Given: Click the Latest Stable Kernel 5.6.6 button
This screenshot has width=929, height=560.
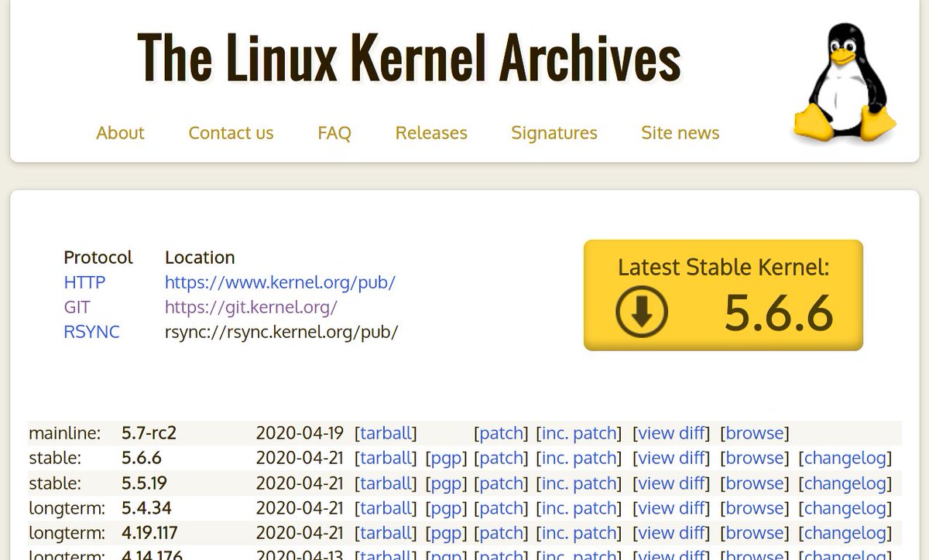Looking at the screenshot, I should click(723, 295).
